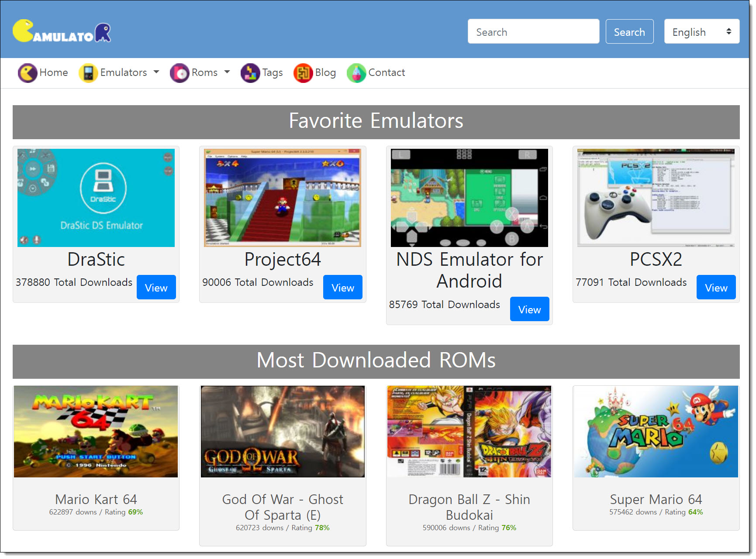Open the Blog page
This screenshot has height=559, width=756.
click(325, 72)
